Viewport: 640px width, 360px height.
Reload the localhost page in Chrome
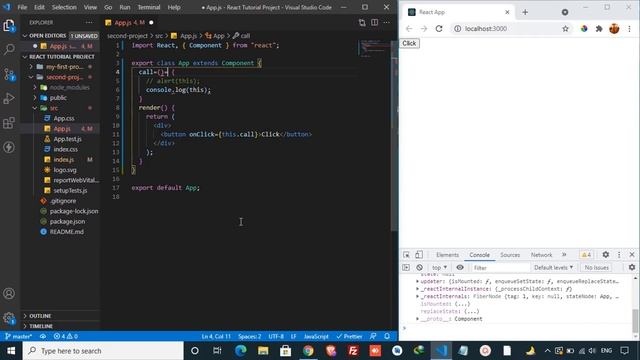pyautogui.click(x=439, y=29)
